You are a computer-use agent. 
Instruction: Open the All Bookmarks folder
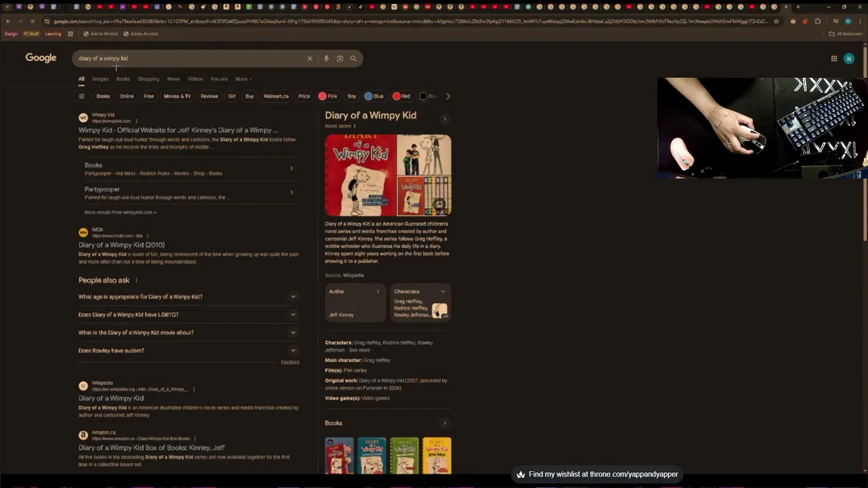coord(846,34)
